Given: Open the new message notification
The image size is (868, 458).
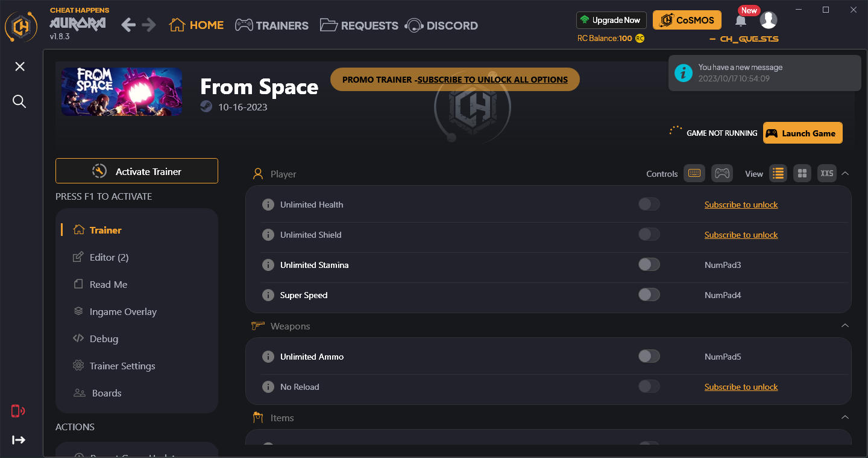Looking at the screenshot, I should [764, 73].
